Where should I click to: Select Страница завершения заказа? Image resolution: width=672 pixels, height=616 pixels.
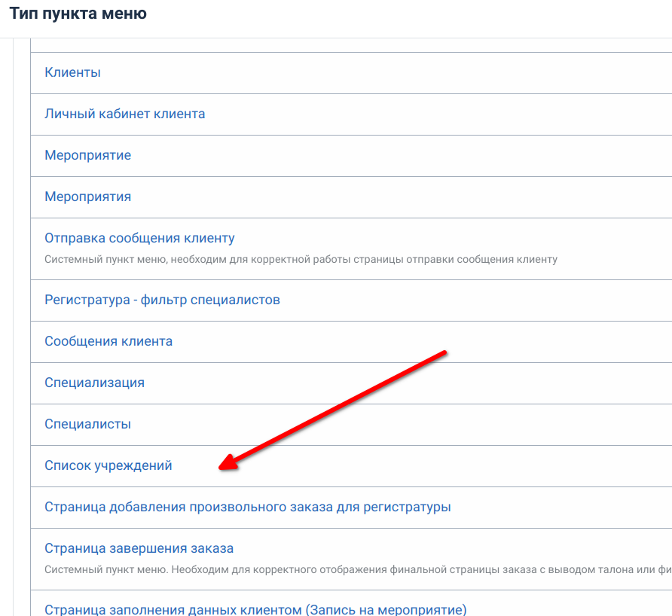tap(139, 549)
